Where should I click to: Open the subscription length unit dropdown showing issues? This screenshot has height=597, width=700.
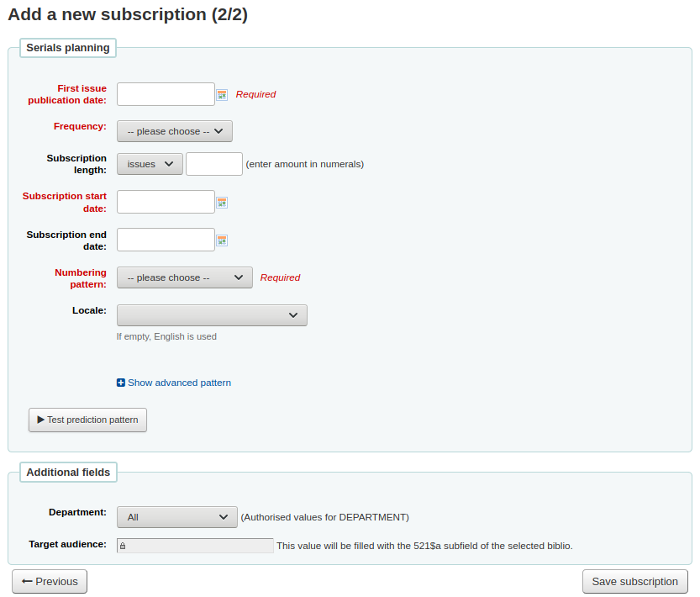coord(150,163)
